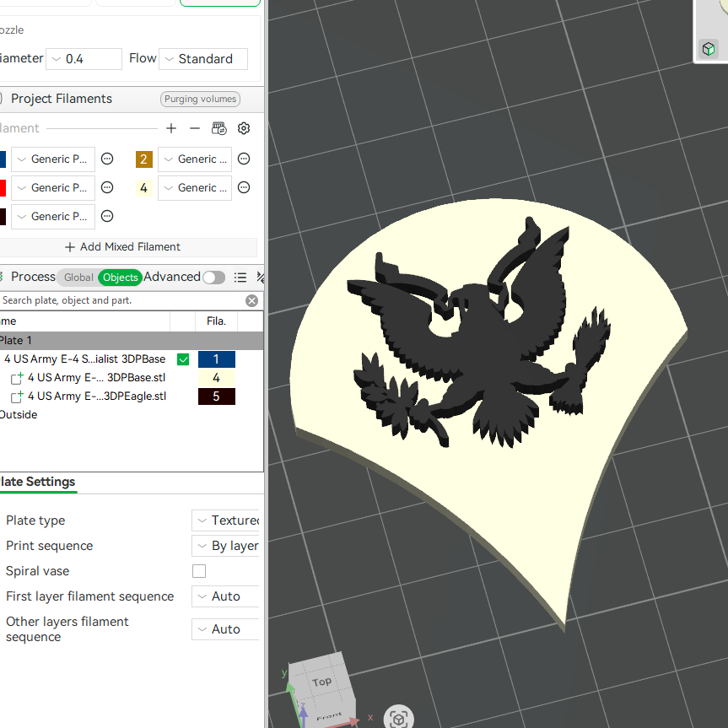Click the 3DPEagle.stl part icon
Image resolution: width=728 pixels, height=728 pixels.
click(17, 396)
